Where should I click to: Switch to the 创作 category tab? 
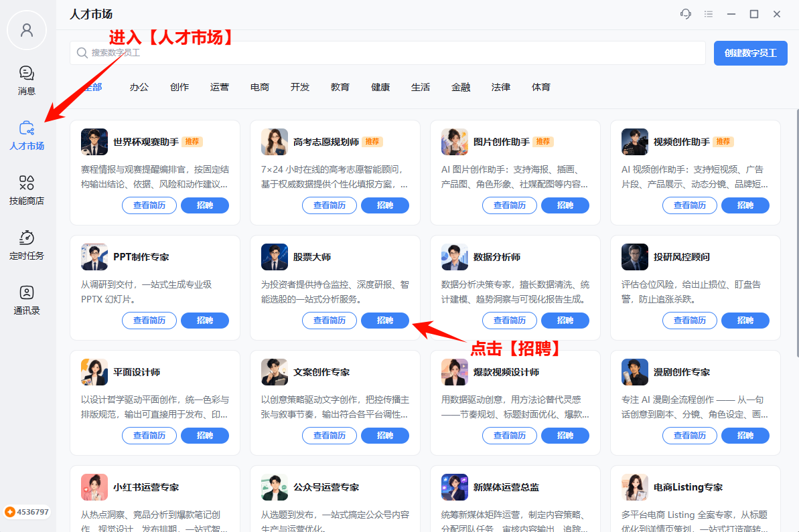[x=179, y=87]
